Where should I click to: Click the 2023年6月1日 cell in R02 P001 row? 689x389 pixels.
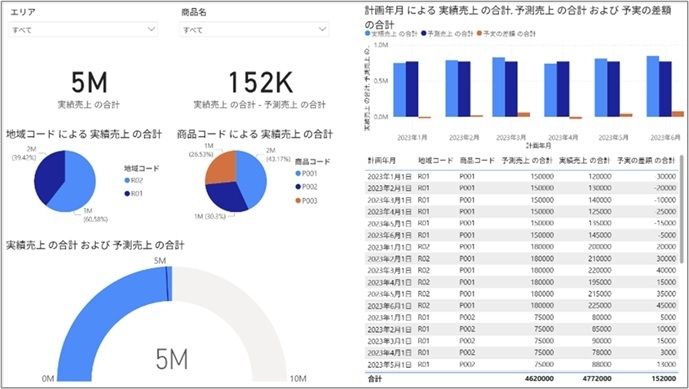(389, 305)
